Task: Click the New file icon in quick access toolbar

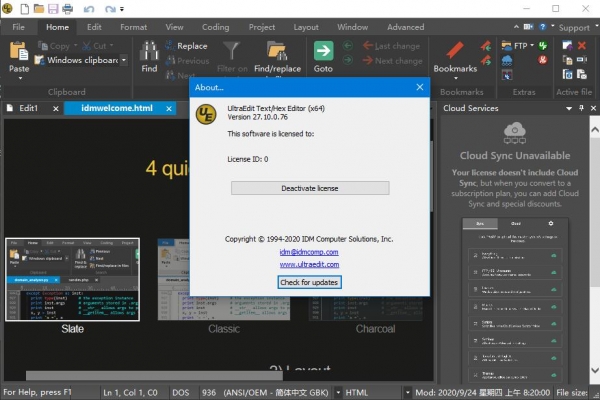Action: (24, 8)
